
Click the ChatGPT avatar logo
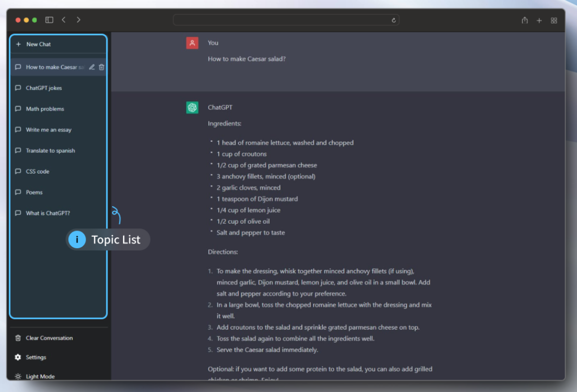pos(192,107)
